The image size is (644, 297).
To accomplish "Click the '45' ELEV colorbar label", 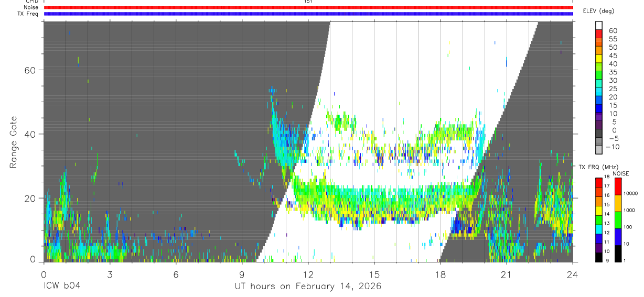I will [x=613, y=56].
